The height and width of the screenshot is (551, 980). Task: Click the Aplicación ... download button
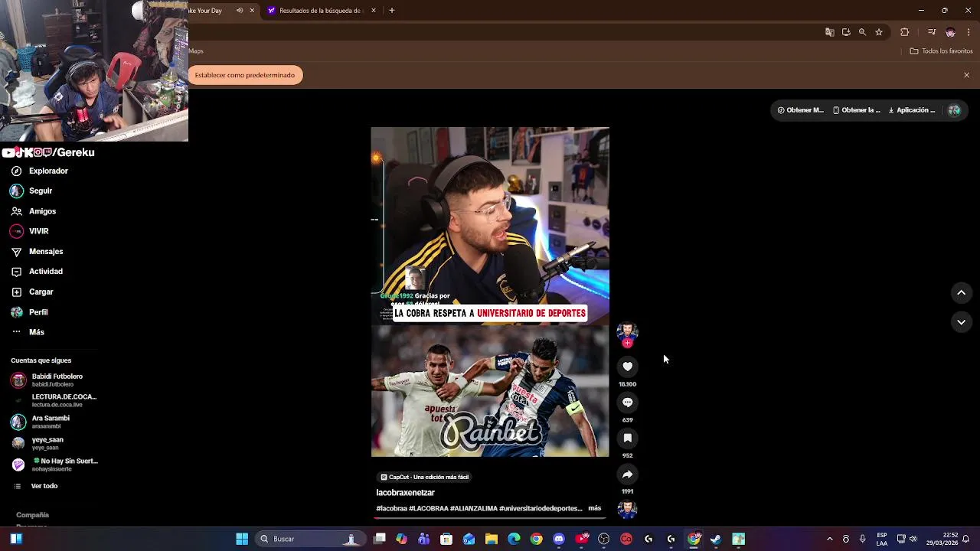912,110
